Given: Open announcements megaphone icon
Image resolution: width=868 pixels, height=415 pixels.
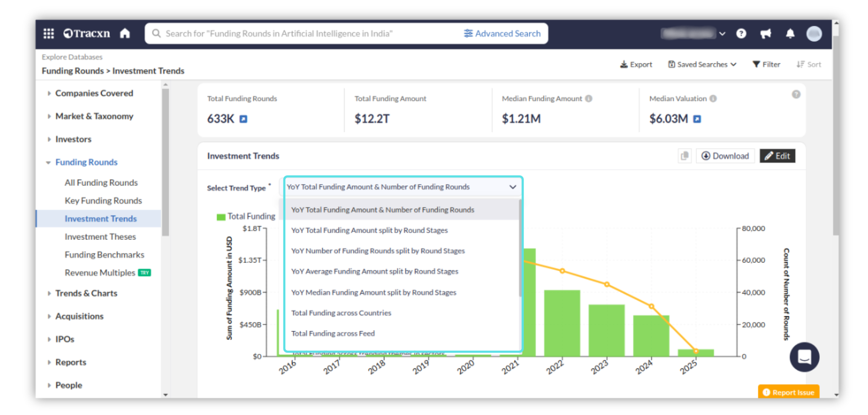Looking at the screenshot, I should (x=765, y=33).
